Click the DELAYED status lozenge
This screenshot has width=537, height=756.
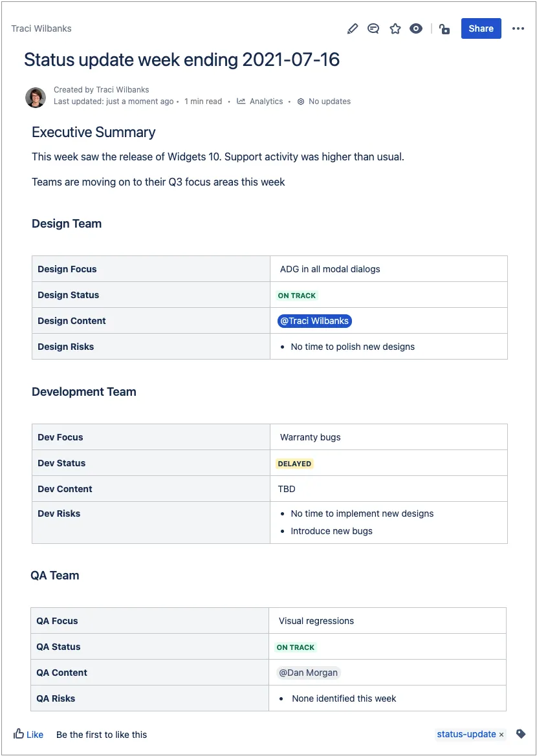coord(294,464)
